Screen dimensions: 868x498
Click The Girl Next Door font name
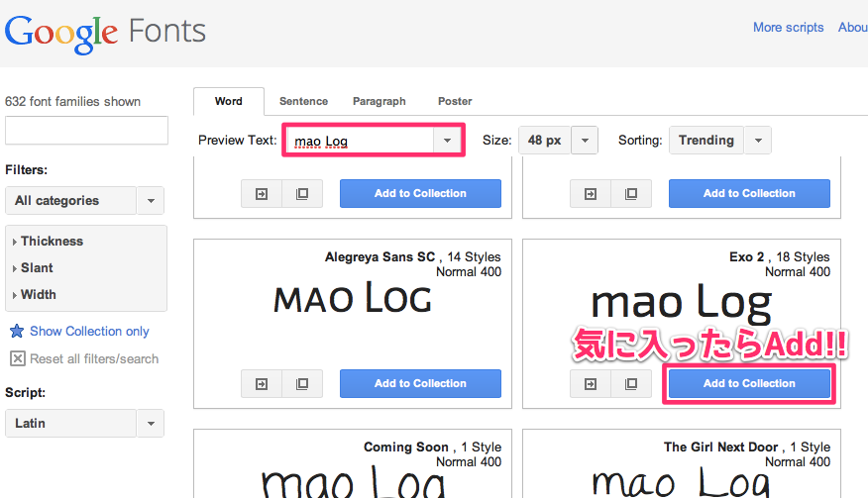[x=720, y=448]
